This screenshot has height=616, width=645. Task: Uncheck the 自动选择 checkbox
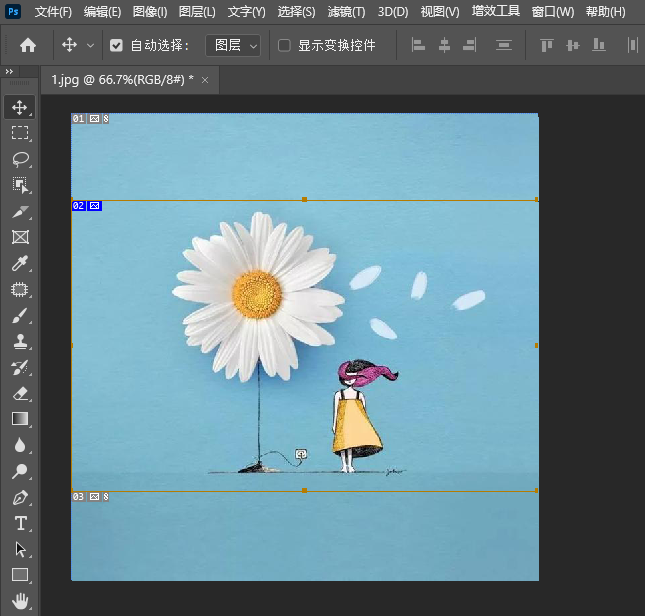(x=117, y=46)
